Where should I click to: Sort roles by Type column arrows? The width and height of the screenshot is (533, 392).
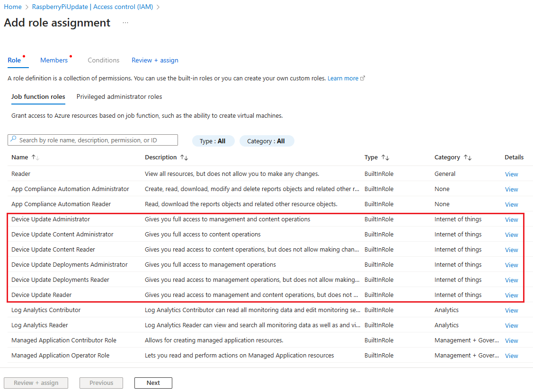385,157
